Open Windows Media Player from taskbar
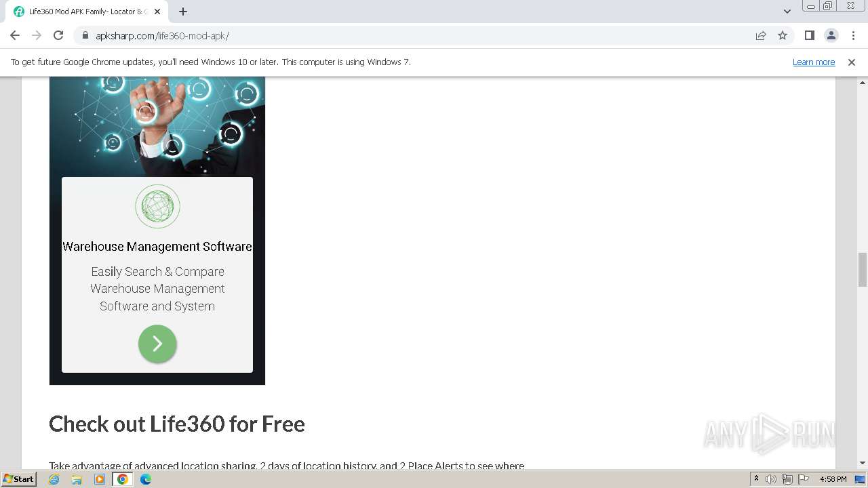The image size is (868, 488). point(100,479)
